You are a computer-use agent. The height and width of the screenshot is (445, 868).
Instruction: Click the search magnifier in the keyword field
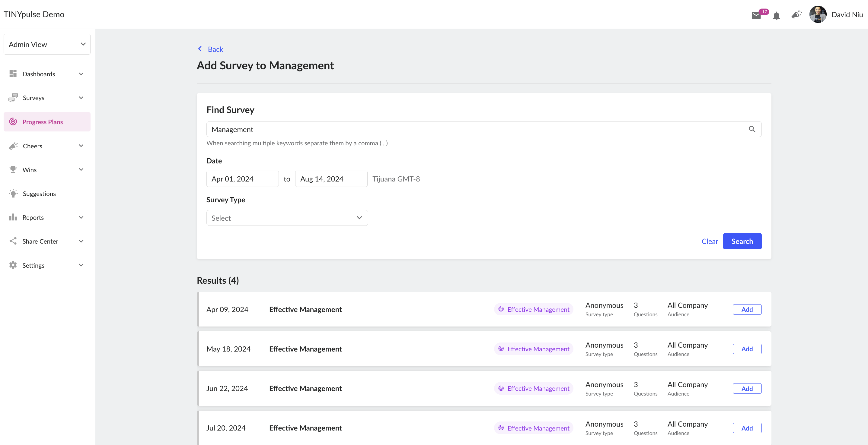coord(752,129)
